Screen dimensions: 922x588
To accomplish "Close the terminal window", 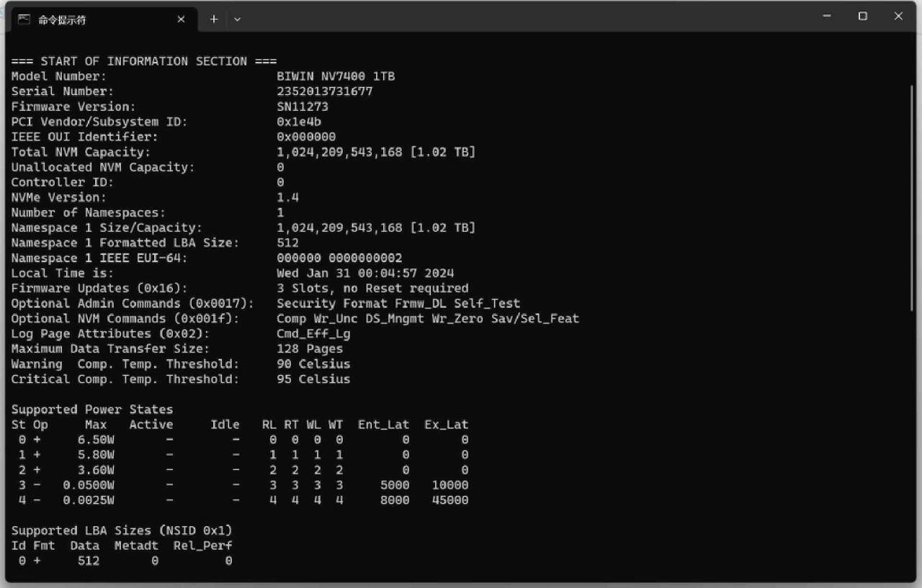I will pyautogui.click(x=898, y=16).
